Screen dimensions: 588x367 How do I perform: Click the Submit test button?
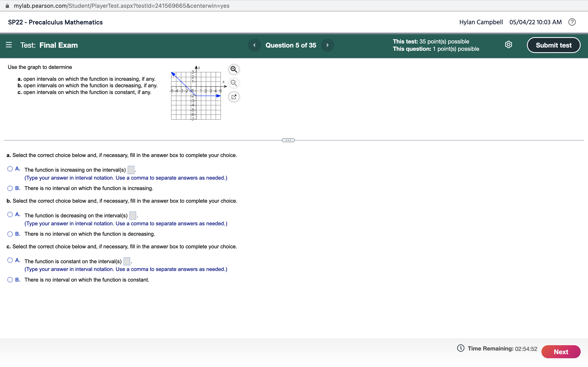tap(554, 45)
